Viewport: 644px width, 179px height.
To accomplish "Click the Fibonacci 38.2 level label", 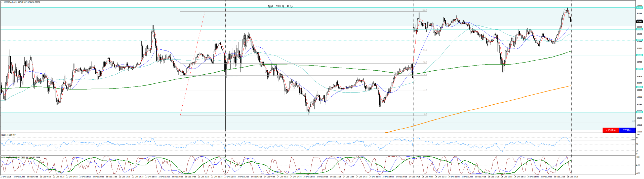I will (425, 75).
